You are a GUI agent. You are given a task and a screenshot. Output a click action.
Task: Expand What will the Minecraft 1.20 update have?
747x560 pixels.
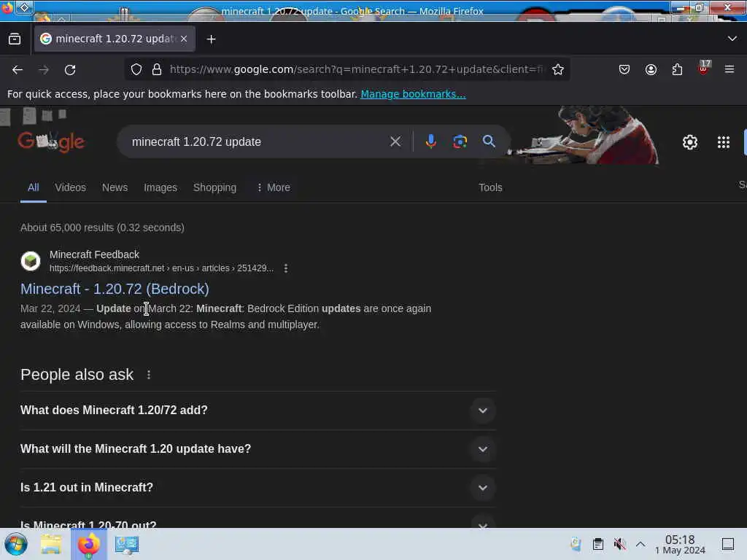258,449
